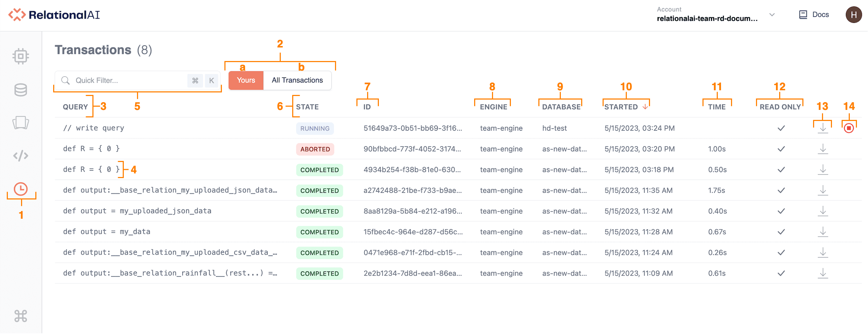Download results of the ABORTED transaction
Viewport: 868px width, 334px height.
coord(823,149)
